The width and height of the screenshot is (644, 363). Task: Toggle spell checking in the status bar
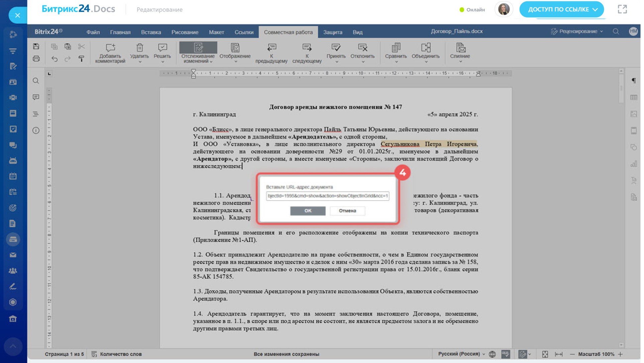506,354
